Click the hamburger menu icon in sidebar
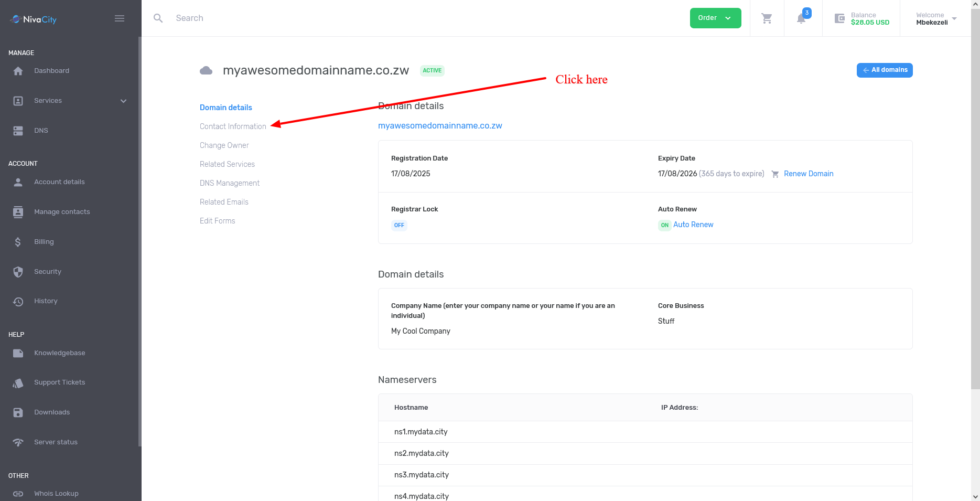The image size is (980, 501). (120, 18)
